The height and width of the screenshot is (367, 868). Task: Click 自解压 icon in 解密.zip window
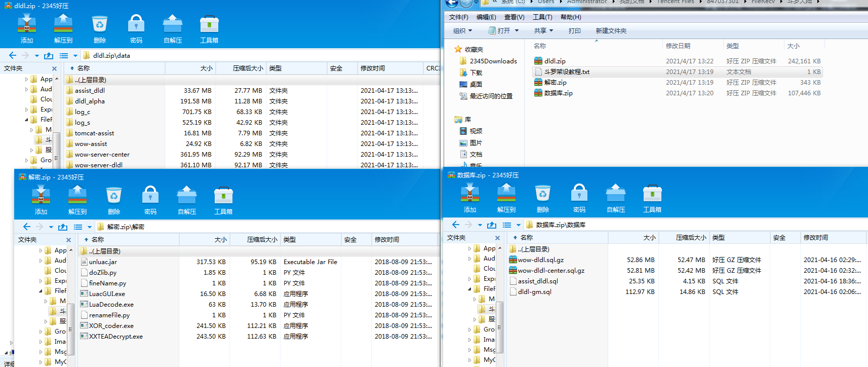click(x=187, y=195)
